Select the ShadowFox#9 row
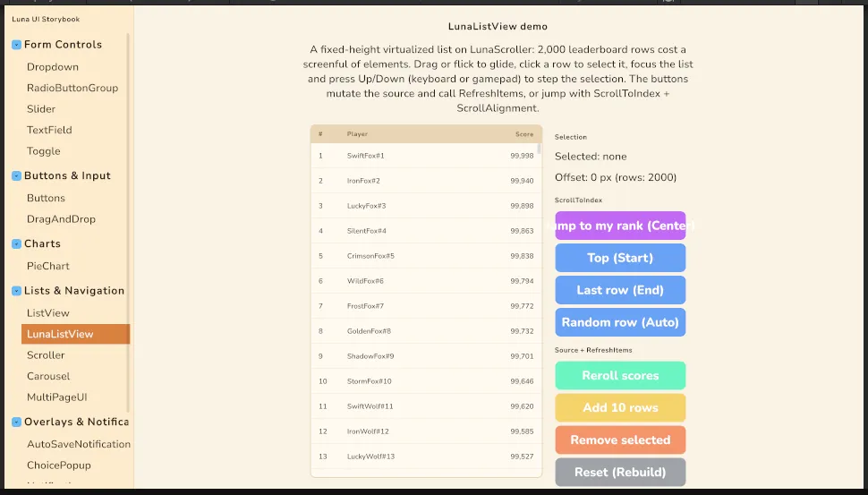868x495 pixels. (x=426, y=356)
